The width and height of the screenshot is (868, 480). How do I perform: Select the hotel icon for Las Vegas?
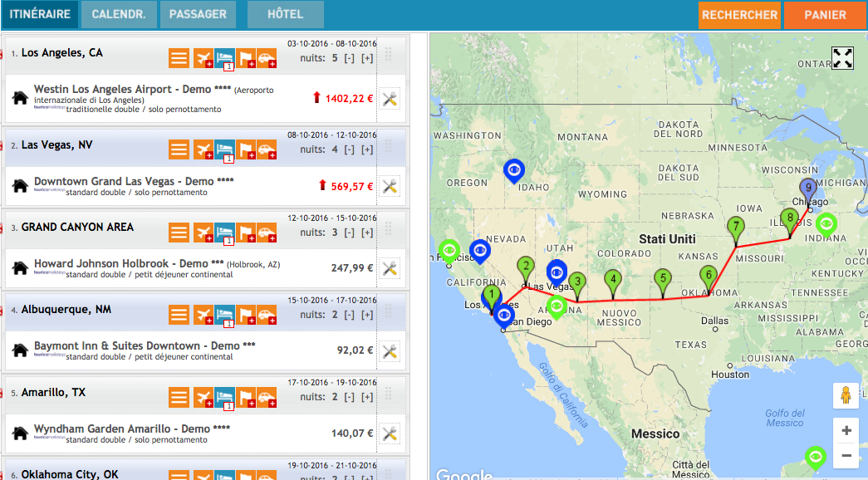224,149
